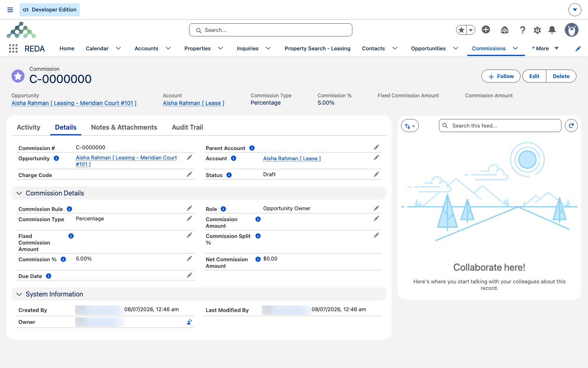This screenshot has width=588, height=368.
Task: Click the global Search box
Action: [271, 30]
